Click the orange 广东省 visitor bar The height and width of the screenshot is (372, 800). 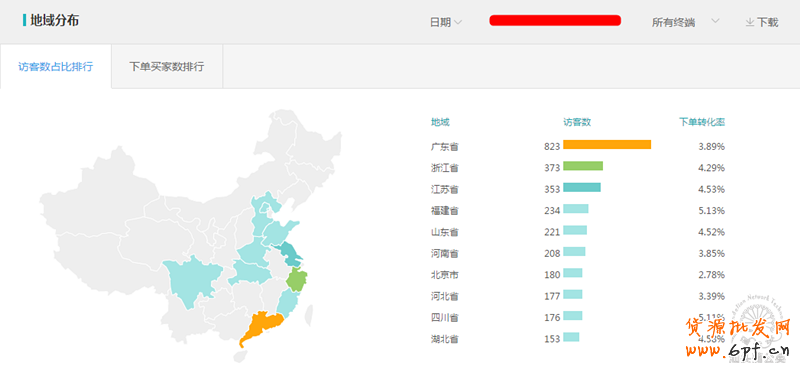click(x=607, y=144)
